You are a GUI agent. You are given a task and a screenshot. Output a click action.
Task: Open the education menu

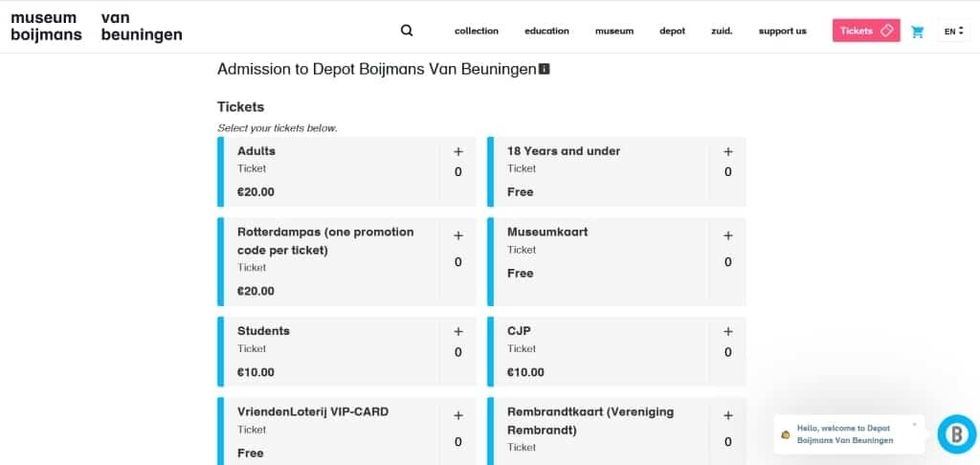(x=547, y=31)
